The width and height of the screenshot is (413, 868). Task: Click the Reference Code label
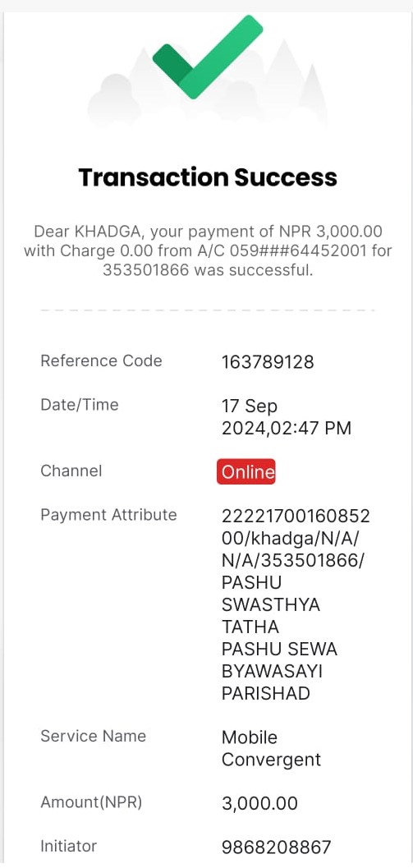point(101,361)
